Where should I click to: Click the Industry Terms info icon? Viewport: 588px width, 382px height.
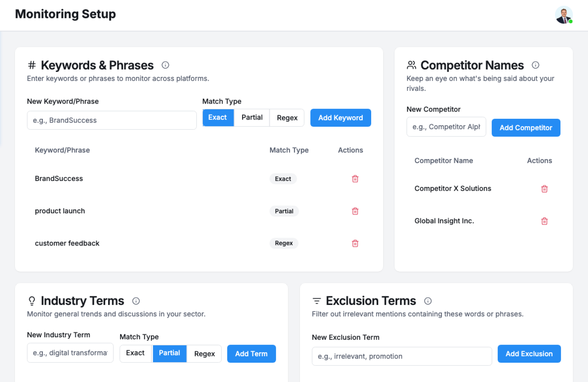[136, 301]
